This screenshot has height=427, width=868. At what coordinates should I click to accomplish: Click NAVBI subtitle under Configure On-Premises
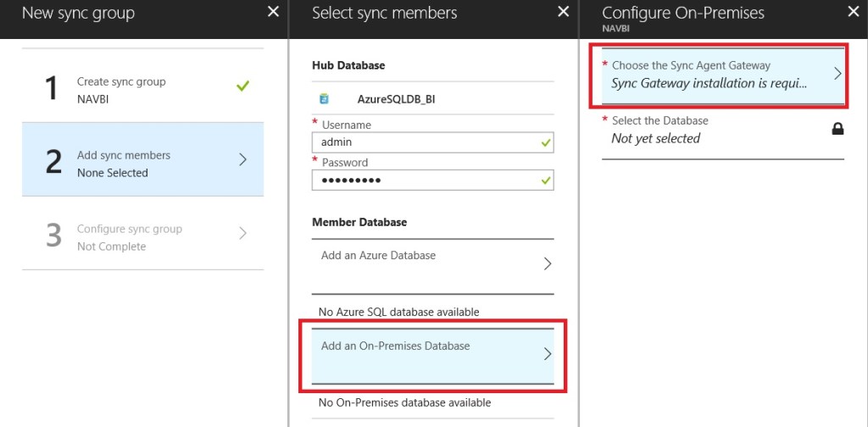[615, 28]
